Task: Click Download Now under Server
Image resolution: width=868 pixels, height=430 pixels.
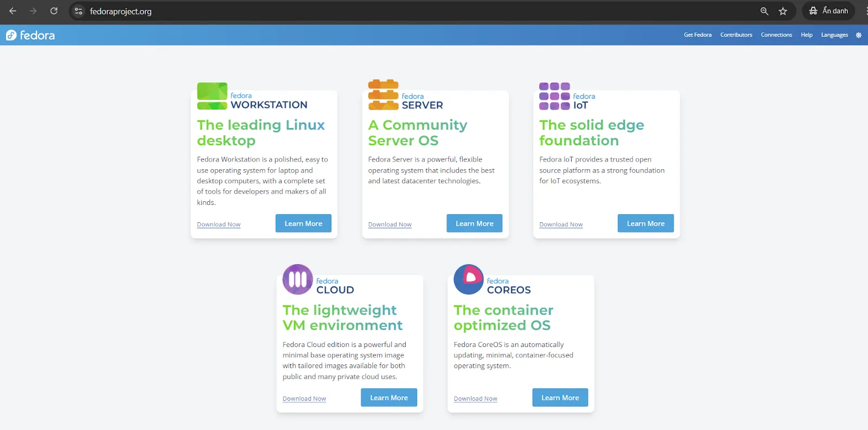Action: coord(390,224)
